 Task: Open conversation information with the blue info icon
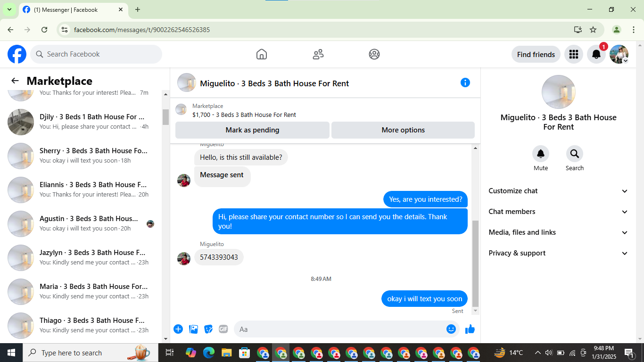(x=465, y=82)
